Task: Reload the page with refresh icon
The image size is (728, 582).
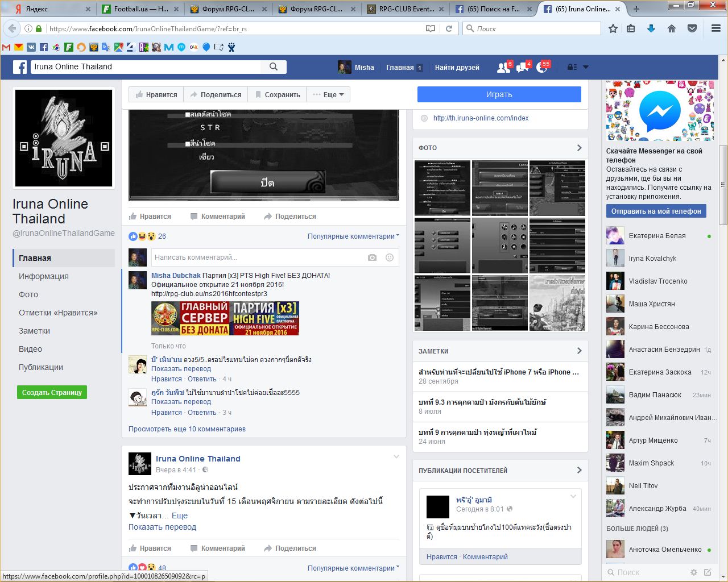Action: point(449,28)
